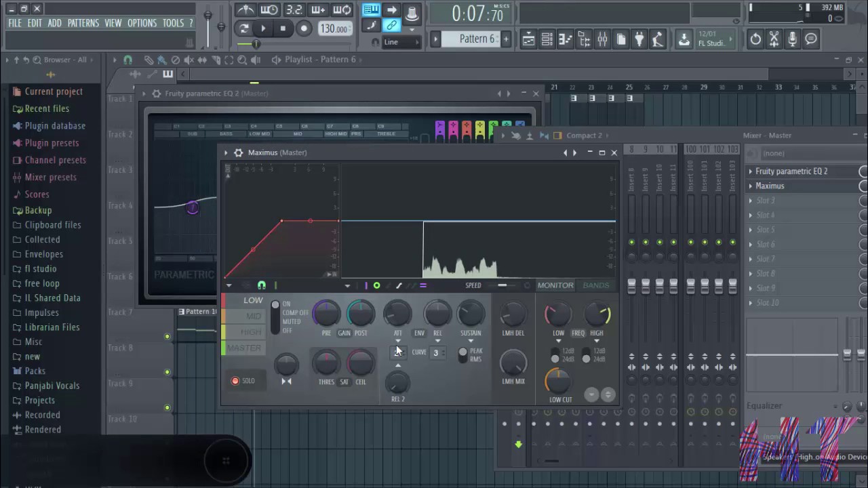Viewport: 868px width, 488px height.
Task: Open the OPTIONS menu
Action: point(142,23)
